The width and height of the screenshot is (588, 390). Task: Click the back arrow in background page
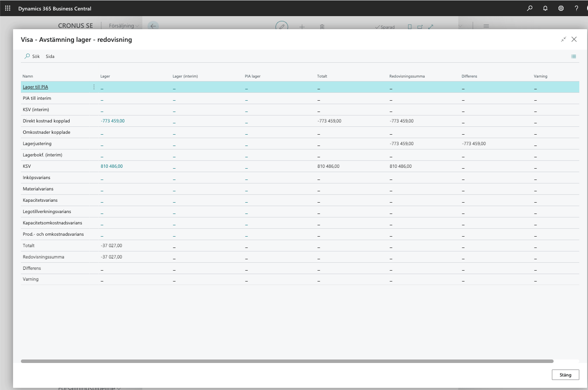(153, 26)
